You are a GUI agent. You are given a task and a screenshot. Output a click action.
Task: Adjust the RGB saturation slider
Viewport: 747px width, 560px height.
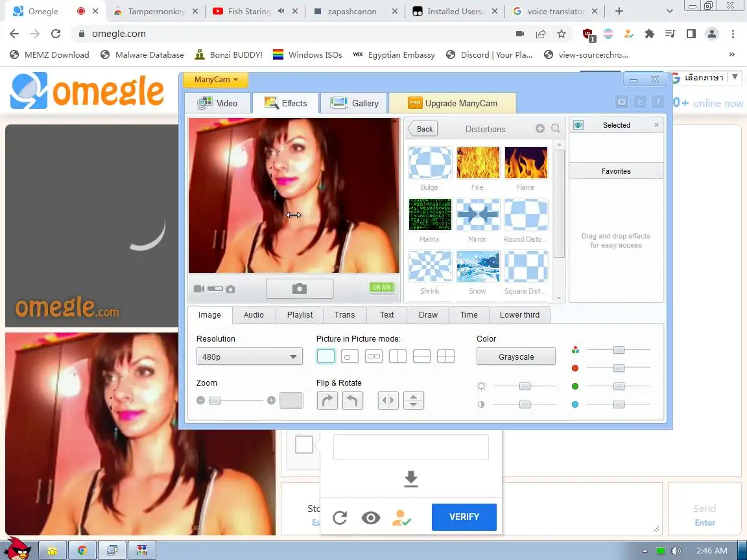(x=619, y=350)
